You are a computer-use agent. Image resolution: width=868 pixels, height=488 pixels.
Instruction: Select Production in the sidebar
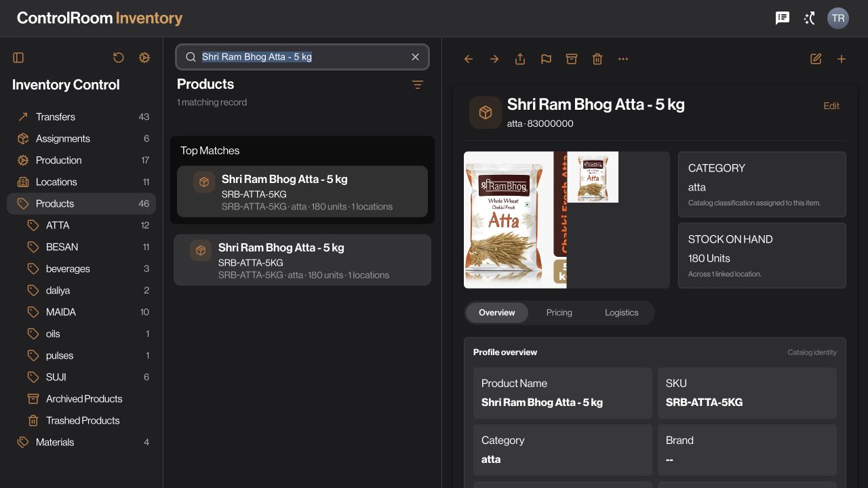(81, 160)
